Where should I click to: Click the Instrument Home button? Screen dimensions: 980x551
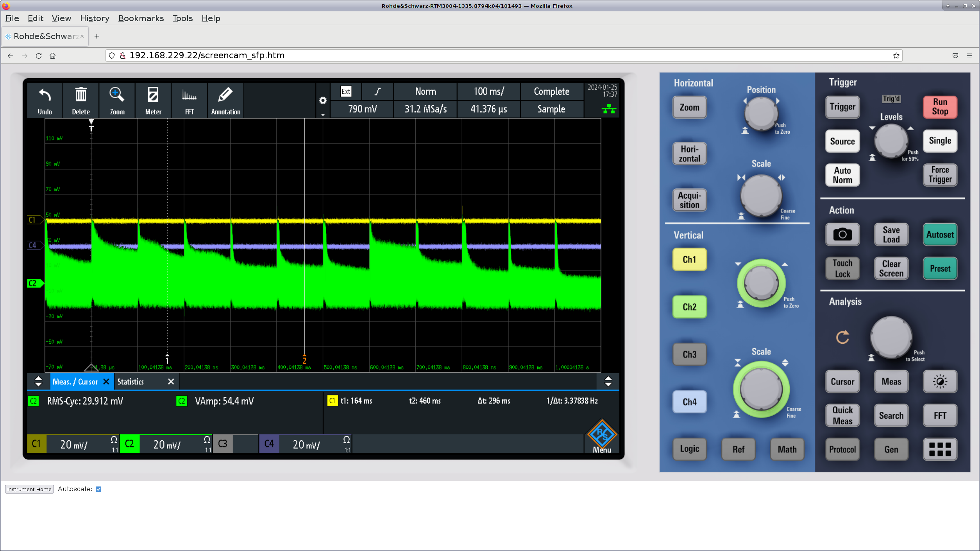point(29,489)
